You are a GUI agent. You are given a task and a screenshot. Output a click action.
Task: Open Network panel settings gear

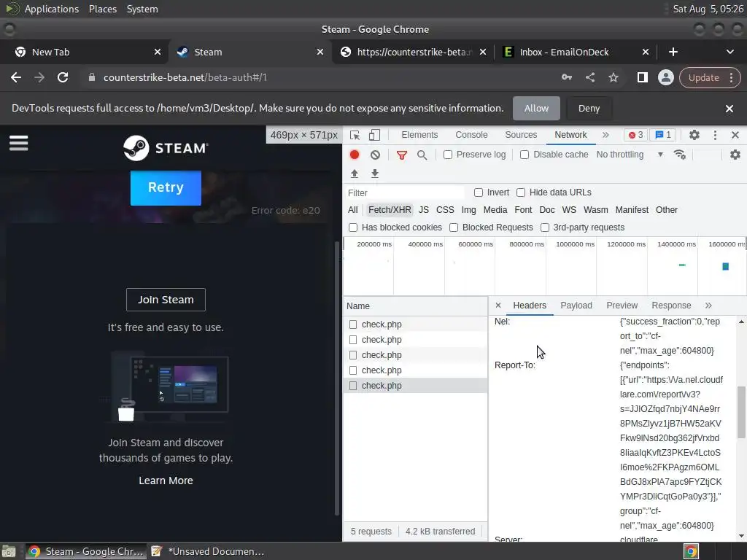coord(735,155)
